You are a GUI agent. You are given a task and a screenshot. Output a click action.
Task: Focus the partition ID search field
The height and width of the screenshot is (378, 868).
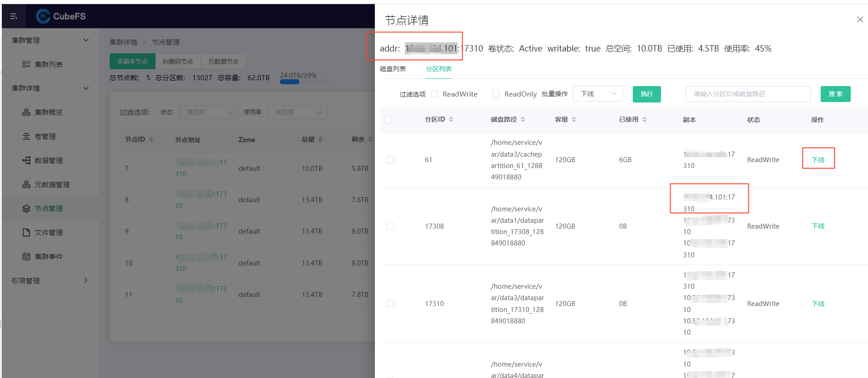point(748,94)
